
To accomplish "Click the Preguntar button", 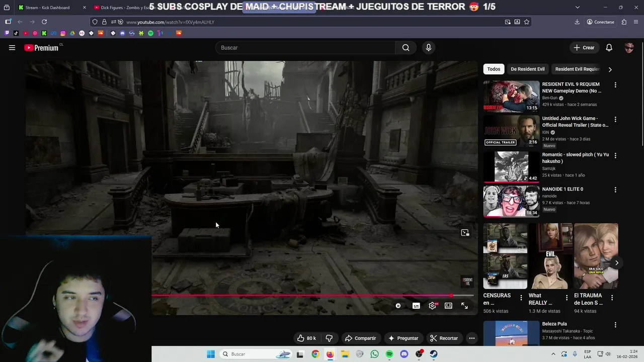I will coord(403,338).
